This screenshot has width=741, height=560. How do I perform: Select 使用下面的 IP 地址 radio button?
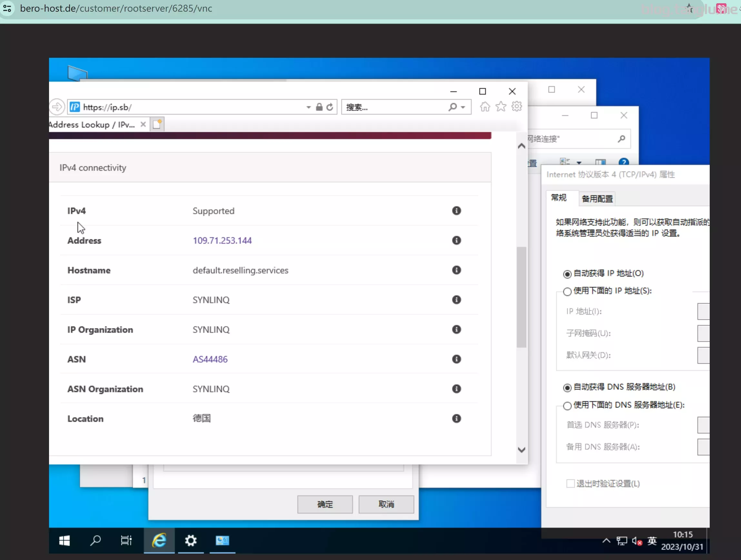[567, 291]
